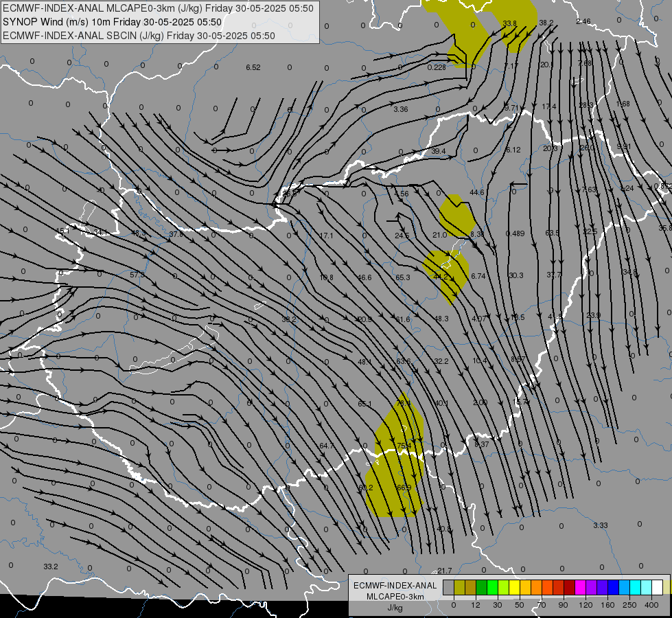672x618 pixels.
Task: Click the legend label ECMWF-INDEX-ANAL
Action: (x=395, y=586)
